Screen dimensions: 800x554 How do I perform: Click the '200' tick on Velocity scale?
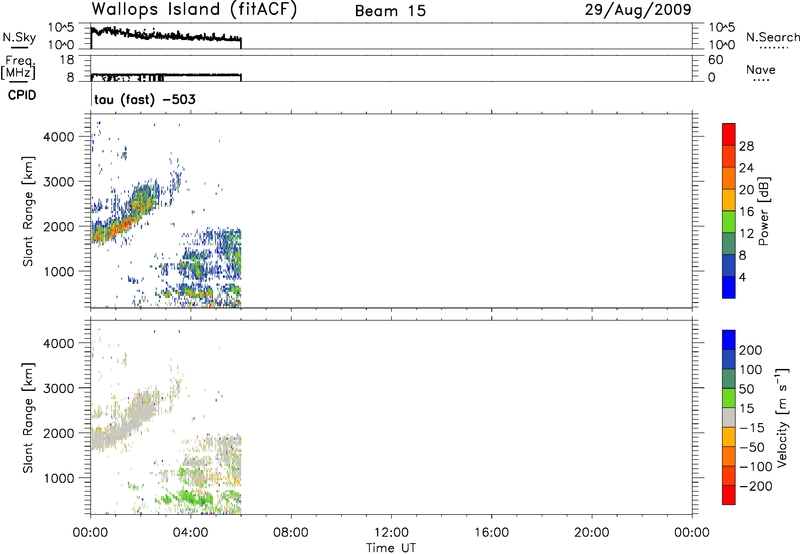(751, 350)
